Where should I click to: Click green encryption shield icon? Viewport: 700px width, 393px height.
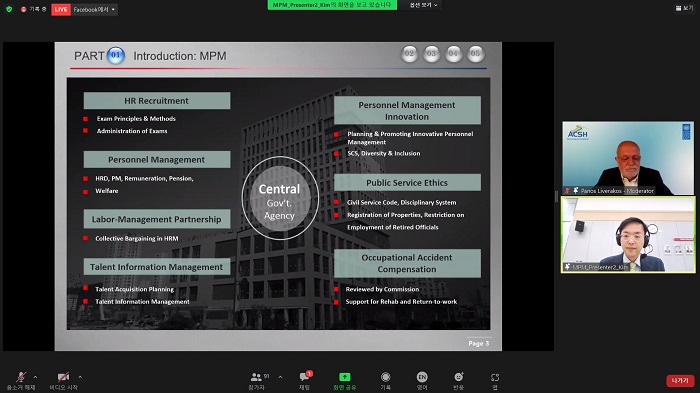[x=9, y=9]
